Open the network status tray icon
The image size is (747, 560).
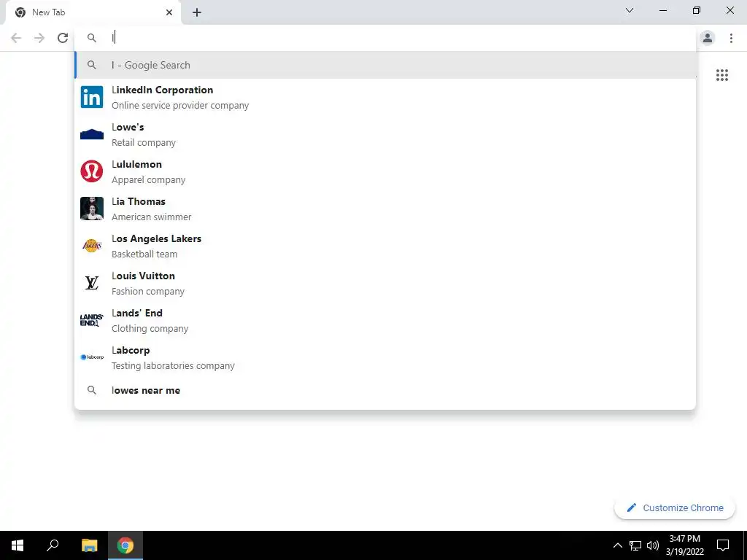pyautogui.click(x=635, y=545)
